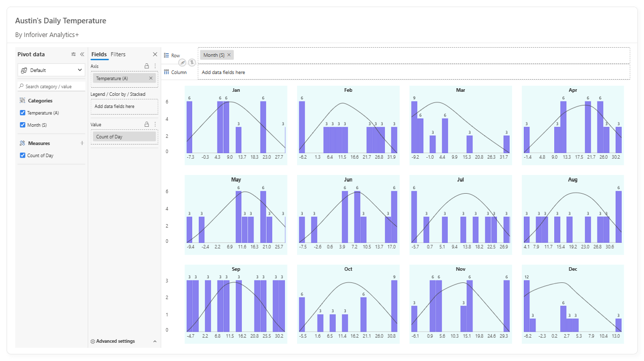Close the Fields panel with X

[155, 54]
